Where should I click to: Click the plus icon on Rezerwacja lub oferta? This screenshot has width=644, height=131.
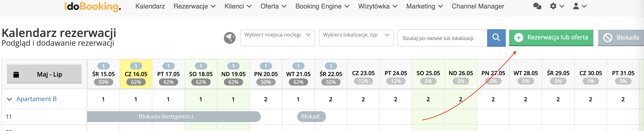point(519,37)
